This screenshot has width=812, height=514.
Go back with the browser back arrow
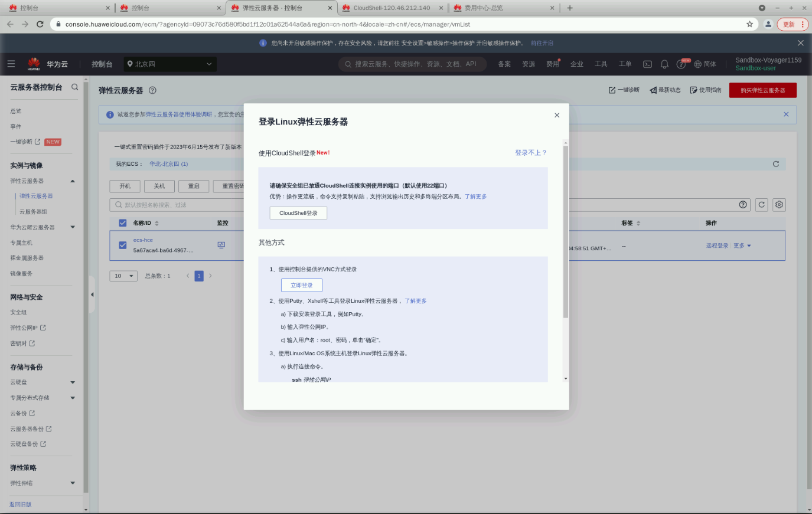pyautogui.click(x=10, y=24)
